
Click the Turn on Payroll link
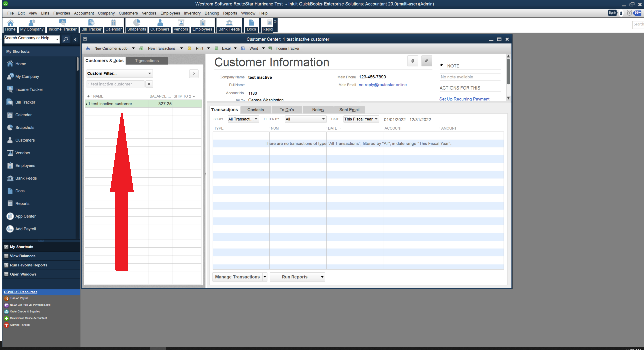[19, 298]
